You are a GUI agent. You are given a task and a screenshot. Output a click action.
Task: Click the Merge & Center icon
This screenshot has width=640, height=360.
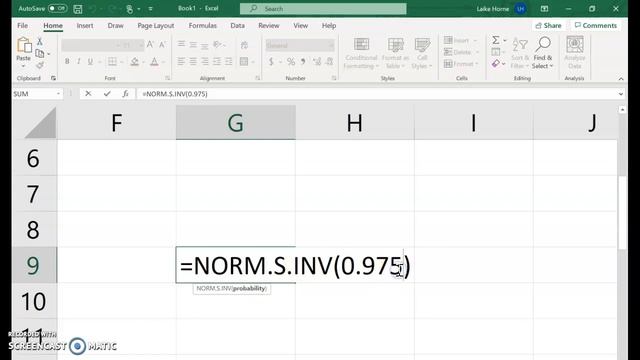[x=244, y=62]
